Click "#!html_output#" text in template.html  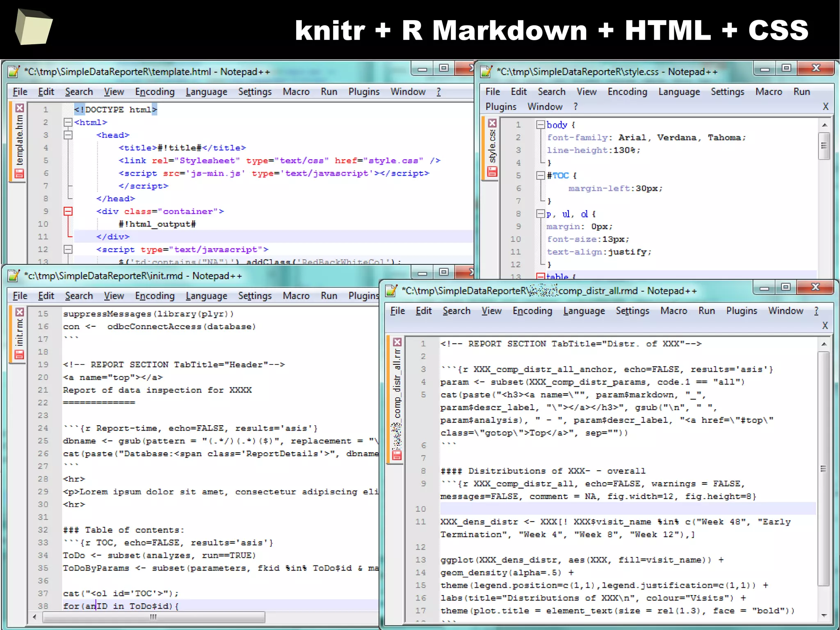[157, 224]
